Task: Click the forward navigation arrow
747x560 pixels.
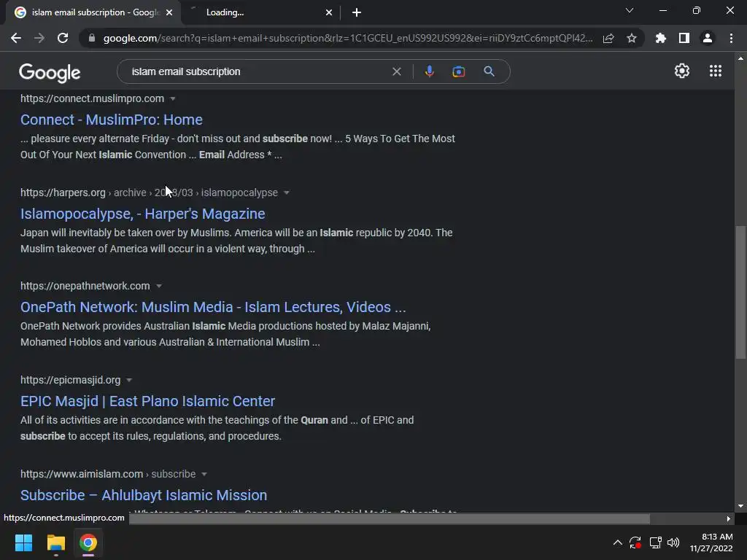Action: (39, 38)
